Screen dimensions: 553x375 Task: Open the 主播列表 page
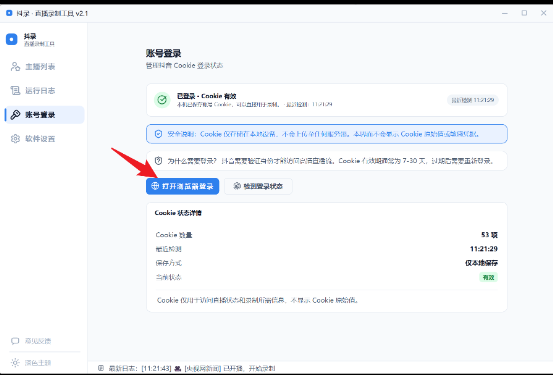[44, 67]
